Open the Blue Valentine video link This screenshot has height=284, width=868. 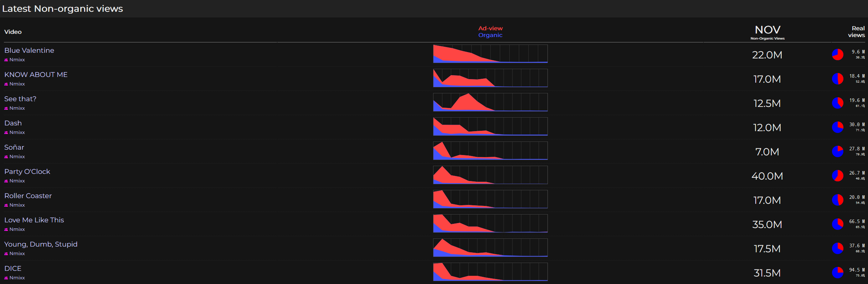coord(29,51)
